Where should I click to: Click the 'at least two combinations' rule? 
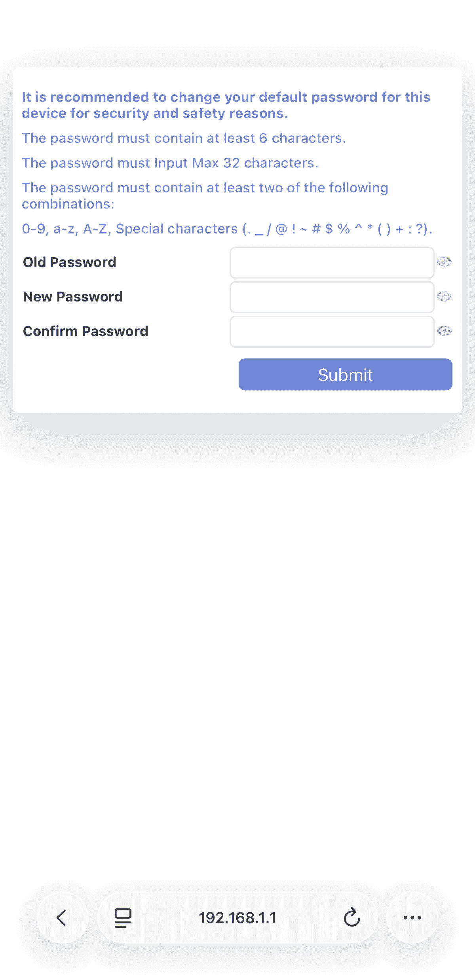pos(205,195)
